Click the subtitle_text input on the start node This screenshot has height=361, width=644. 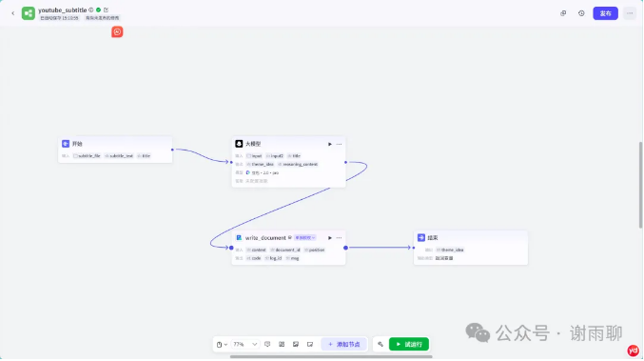point(119,156)
